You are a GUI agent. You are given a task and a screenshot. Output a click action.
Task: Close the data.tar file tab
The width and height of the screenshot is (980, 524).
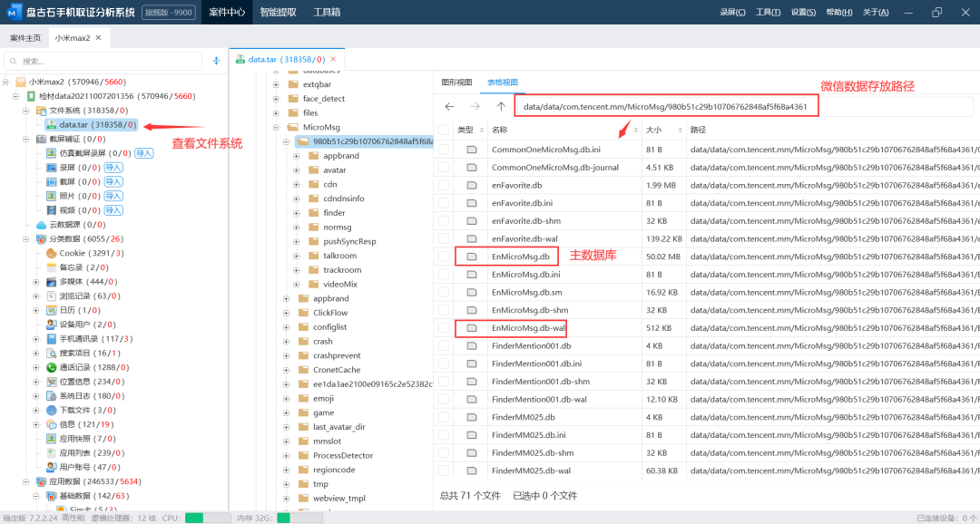click(333, 59)
